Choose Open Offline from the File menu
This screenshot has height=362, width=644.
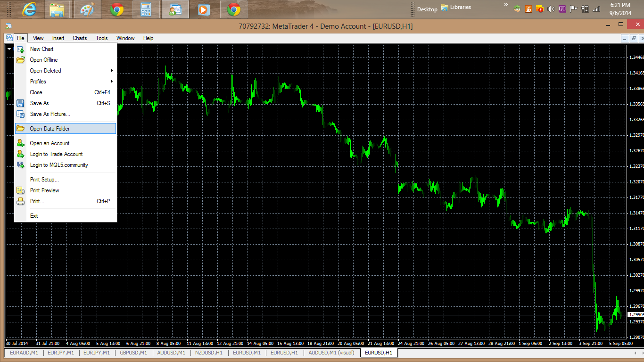pos(66,60)
